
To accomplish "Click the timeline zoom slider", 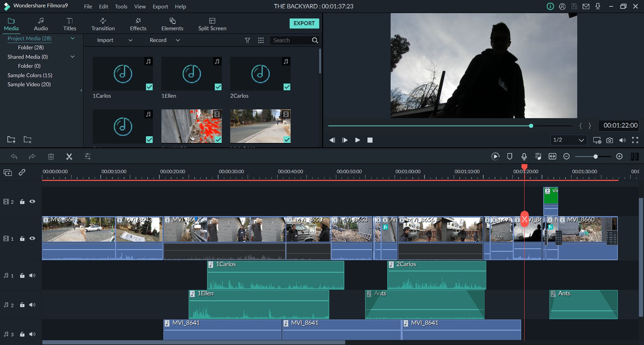I will click(593, 156).
